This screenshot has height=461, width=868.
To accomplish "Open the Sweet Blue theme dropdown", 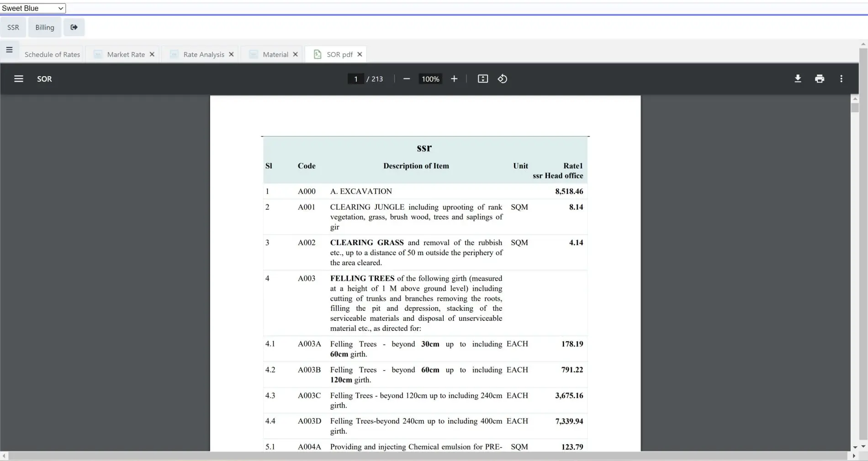I will [33, 8].
